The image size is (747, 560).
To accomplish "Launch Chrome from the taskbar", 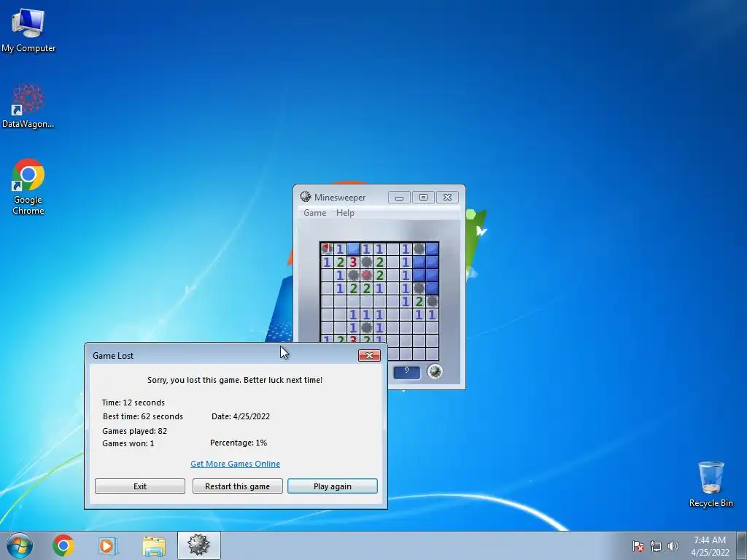I will [x=63, y=545].
